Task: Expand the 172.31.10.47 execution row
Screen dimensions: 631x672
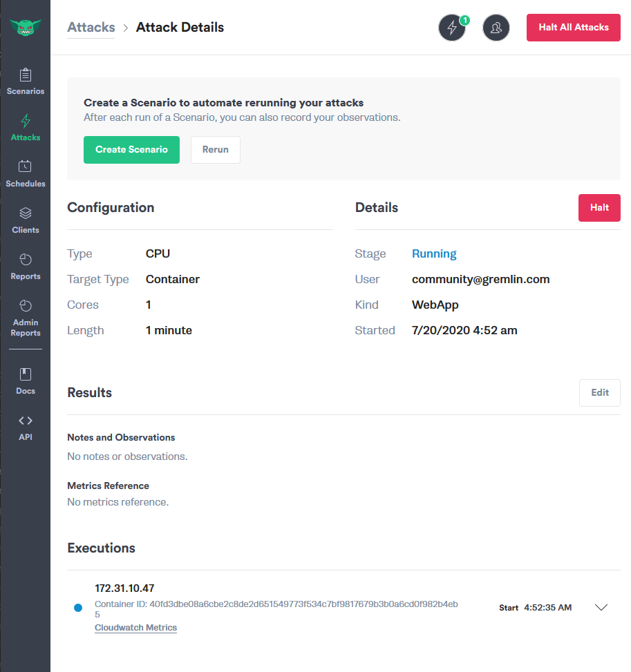Action: [601, 607]
